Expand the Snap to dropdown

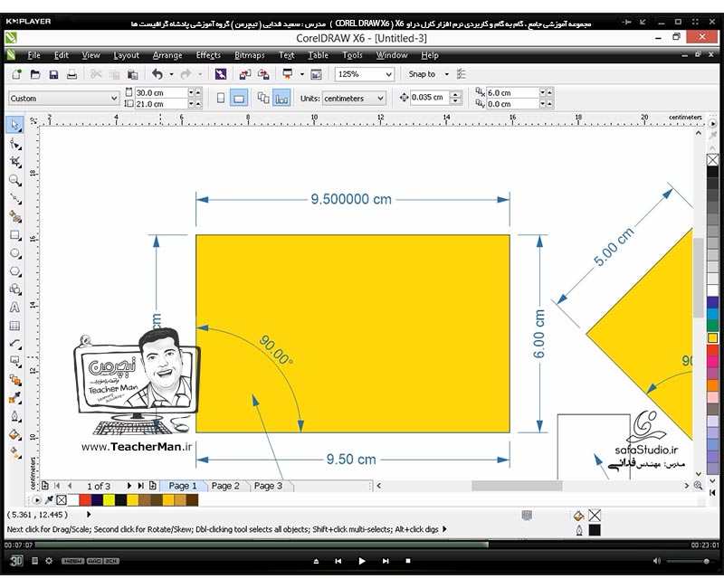coord(446,74)
